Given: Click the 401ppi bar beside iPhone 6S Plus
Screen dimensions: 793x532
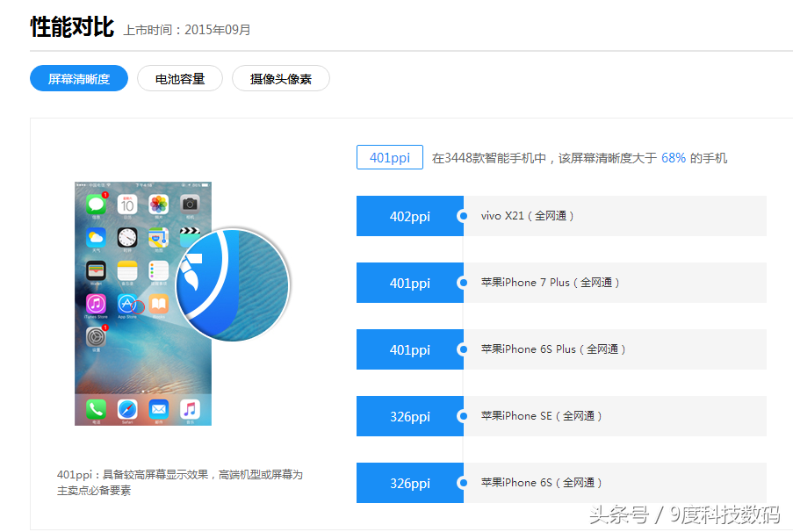Looking at the screenshot, I should click(x=409, y=349).
